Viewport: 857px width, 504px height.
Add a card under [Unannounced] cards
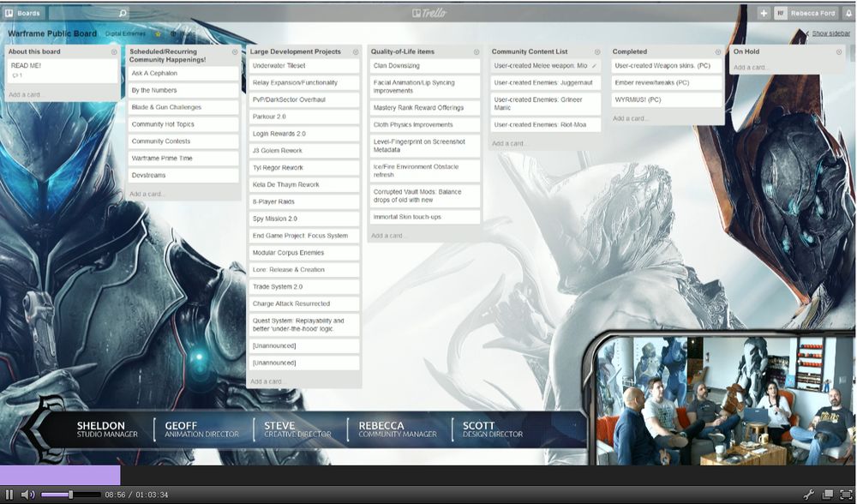click(x=267, y=381)
